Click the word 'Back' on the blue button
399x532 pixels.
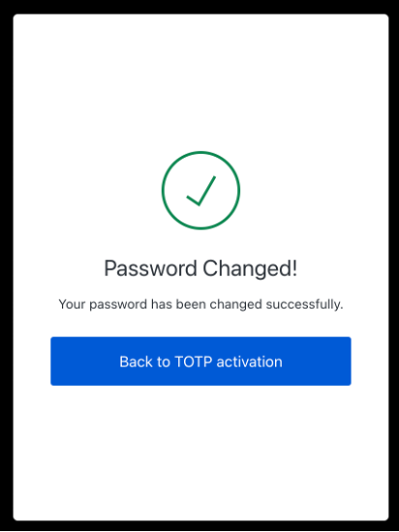pos(136,362)
